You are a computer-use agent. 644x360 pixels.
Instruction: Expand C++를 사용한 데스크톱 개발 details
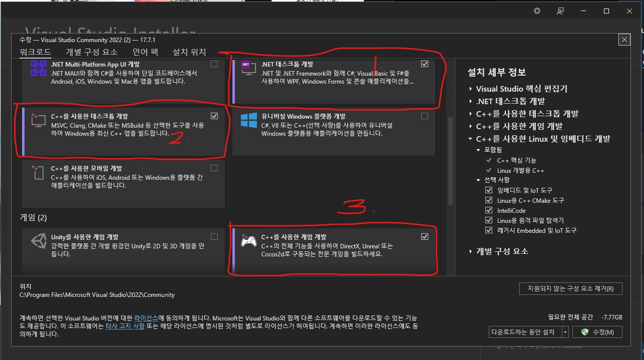click(x=471, y=114)
